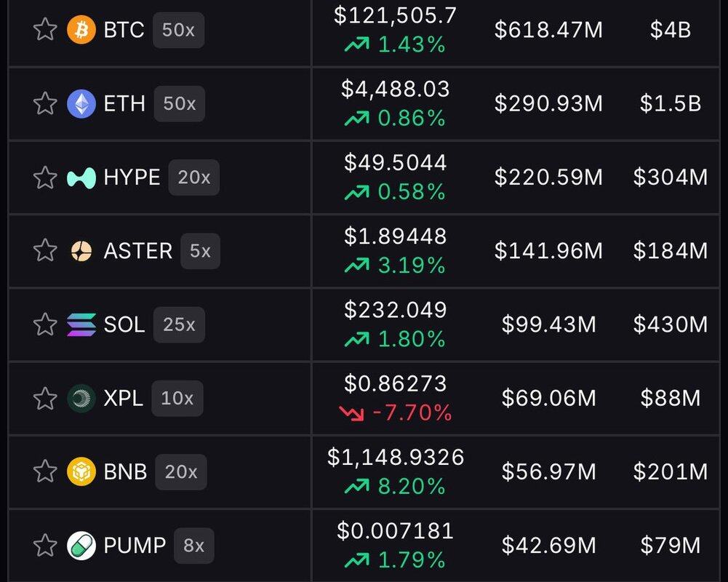Click the Ethereum diamond icon
This screenshot has width=728, height=582.
[81, 104]
